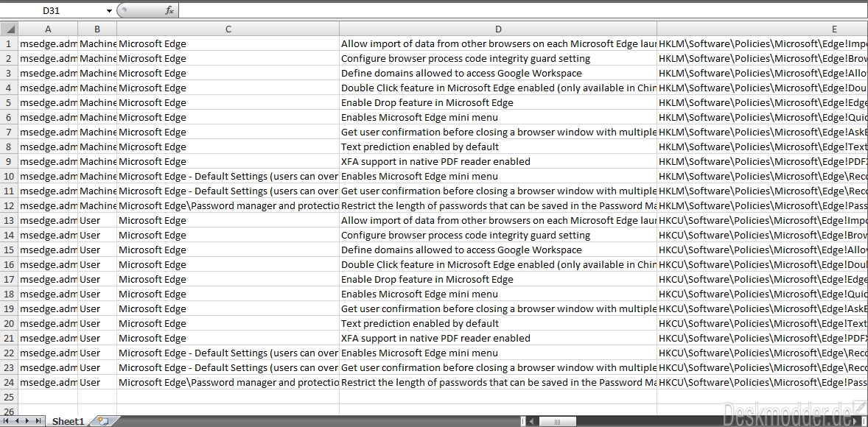This screenshot has width=868, height=427.
Task: Click cell D14 'Configure browser process code integrity guard setting'
Action: coord(498,235)
